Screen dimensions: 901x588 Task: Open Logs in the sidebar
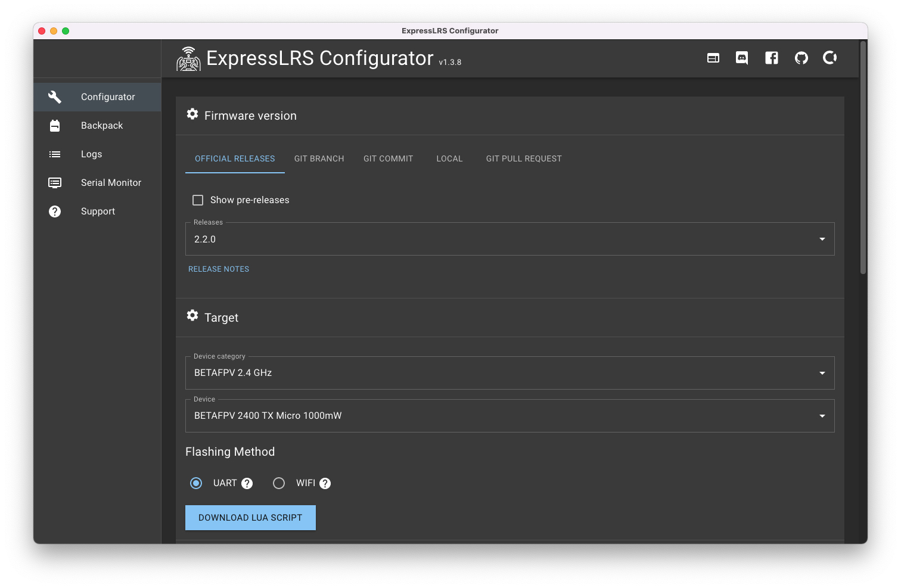tap(97, 154)
